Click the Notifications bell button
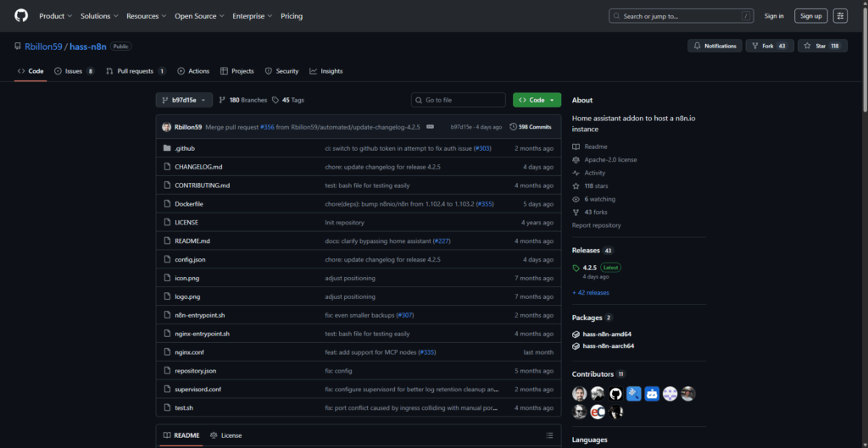The image size is (868, 448). point(715,46)
